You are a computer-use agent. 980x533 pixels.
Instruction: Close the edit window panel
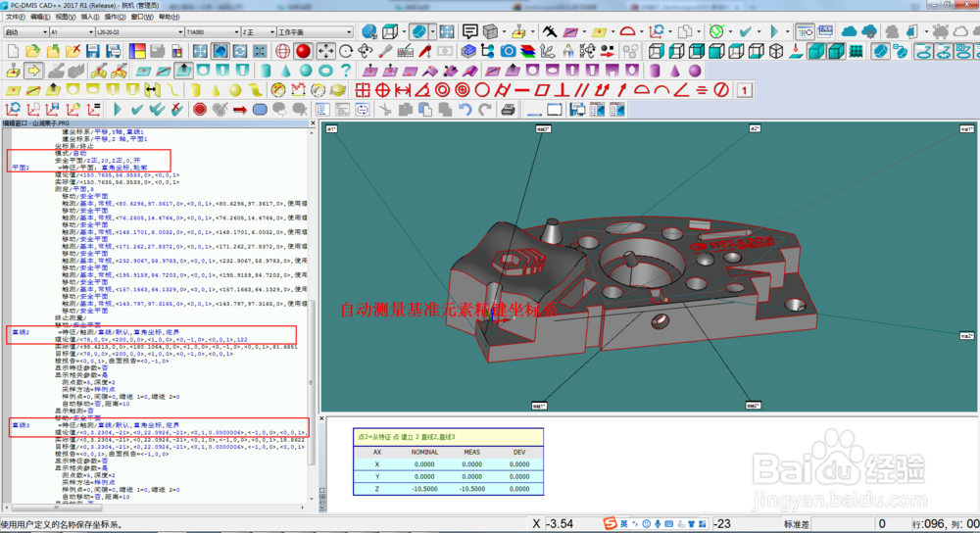[x=313, y=123]
